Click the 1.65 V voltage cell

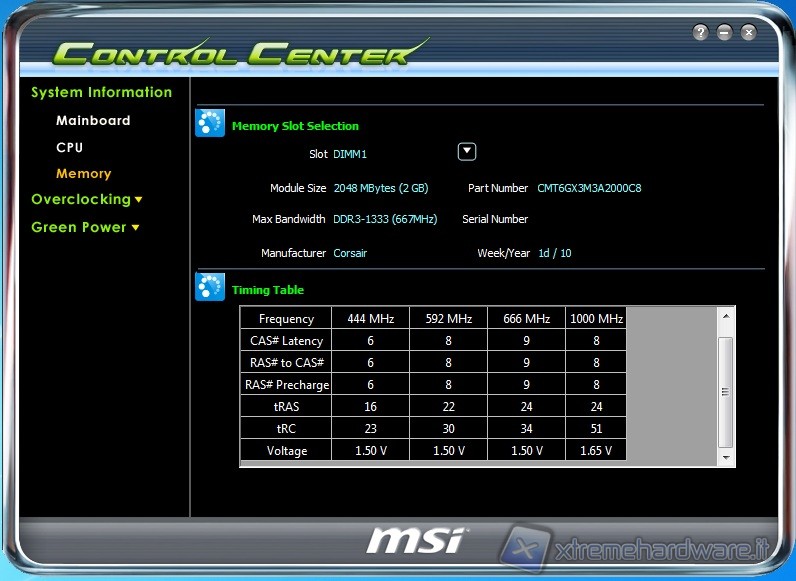coord(596,451)
